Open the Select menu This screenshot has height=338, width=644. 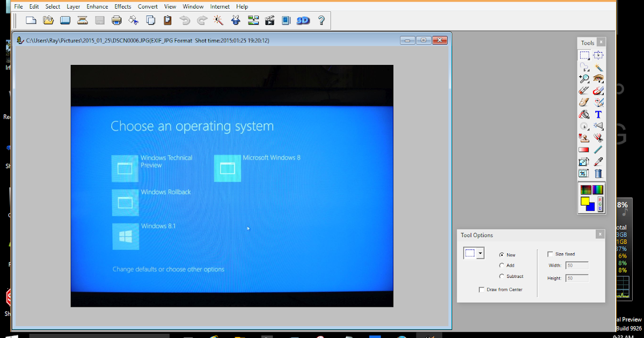coord(53,6)
